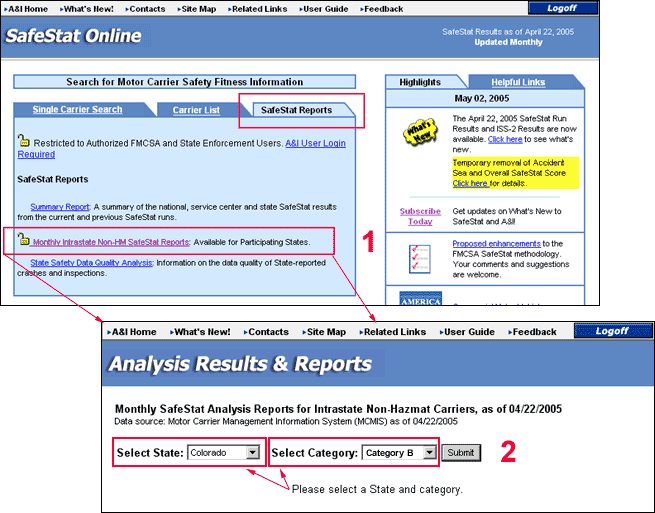Click the lock icon next to Restricted notice
Image resolution: width=655 pixels, height=513 pixels.
[24, 140]
